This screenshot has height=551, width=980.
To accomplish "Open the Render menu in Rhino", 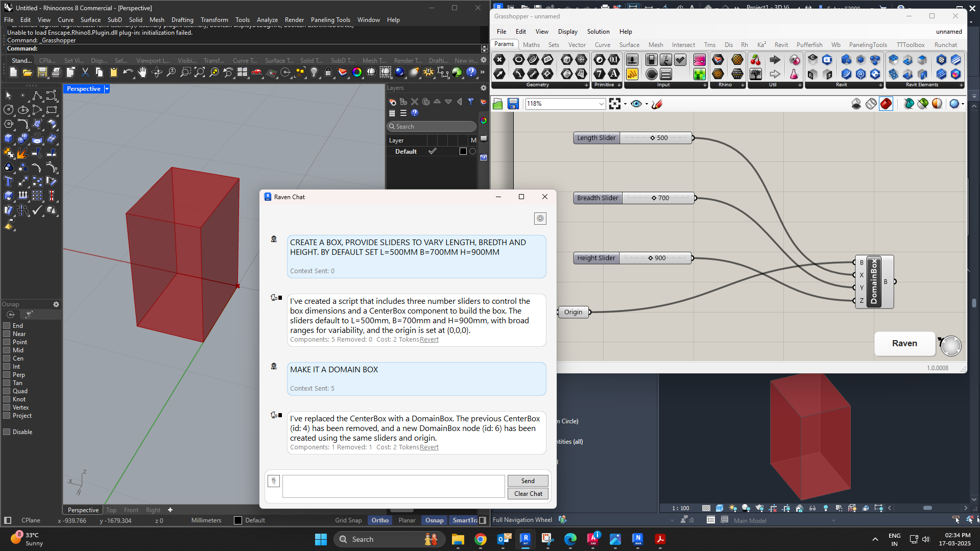I will [x=294, y=19].
